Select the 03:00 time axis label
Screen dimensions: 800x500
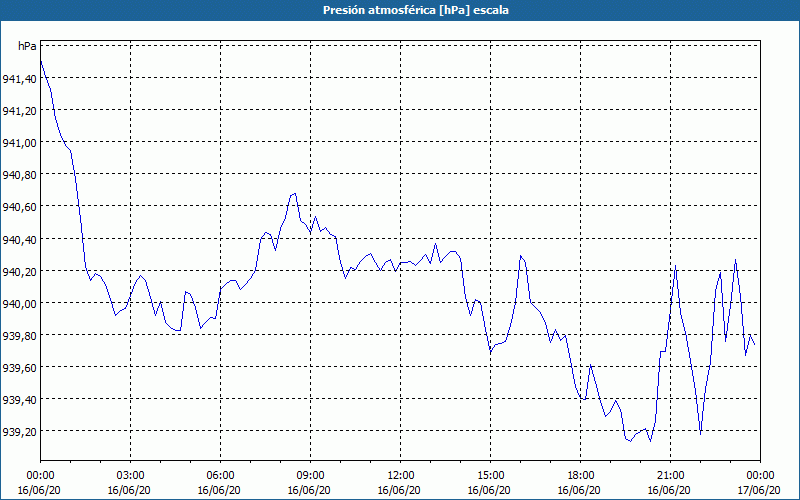pyautogui.click(x=131, y=476)
